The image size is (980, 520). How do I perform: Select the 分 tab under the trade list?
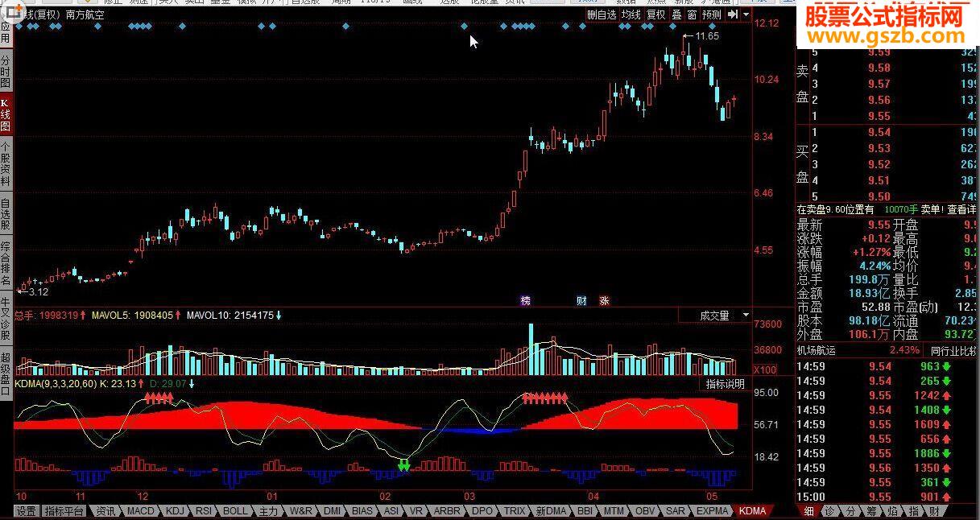click(x=850, y=511)
